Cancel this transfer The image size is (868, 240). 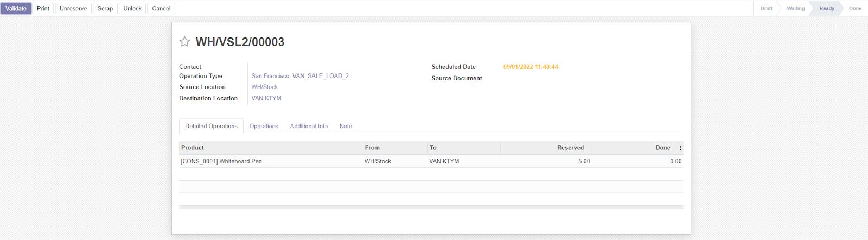pos(161,9)
